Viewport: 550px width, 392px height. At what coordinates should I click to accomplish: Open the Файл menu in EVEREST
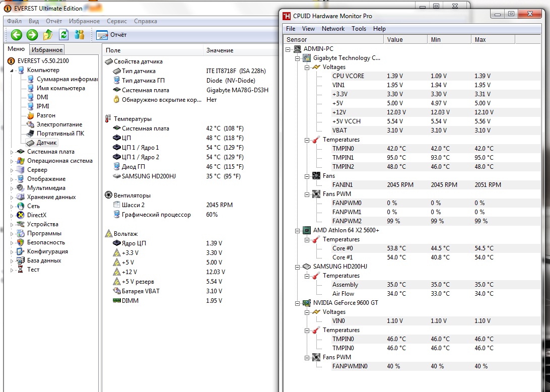15,21
